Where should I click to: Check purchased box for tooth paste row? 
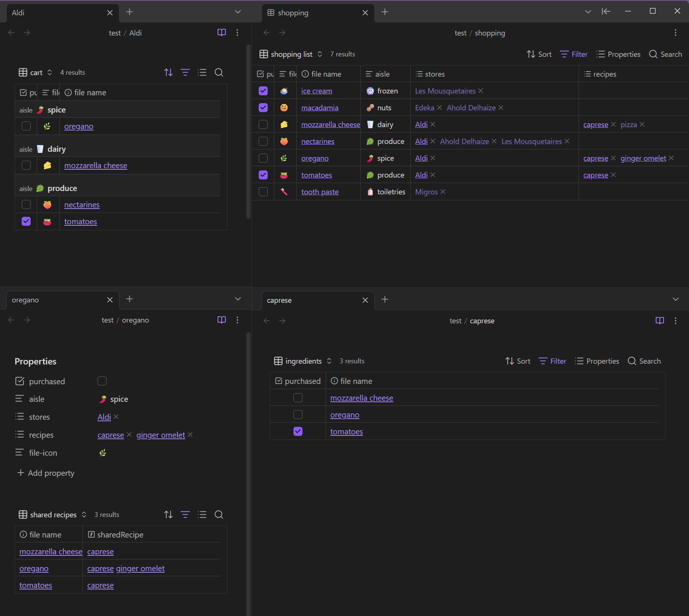[263, 192]
